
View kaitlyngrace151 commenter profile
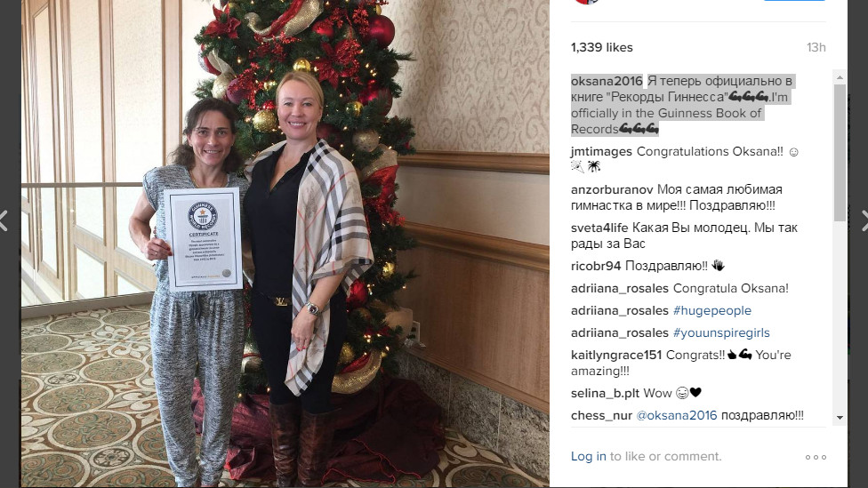pyautogui.click(x=616, y=356)
